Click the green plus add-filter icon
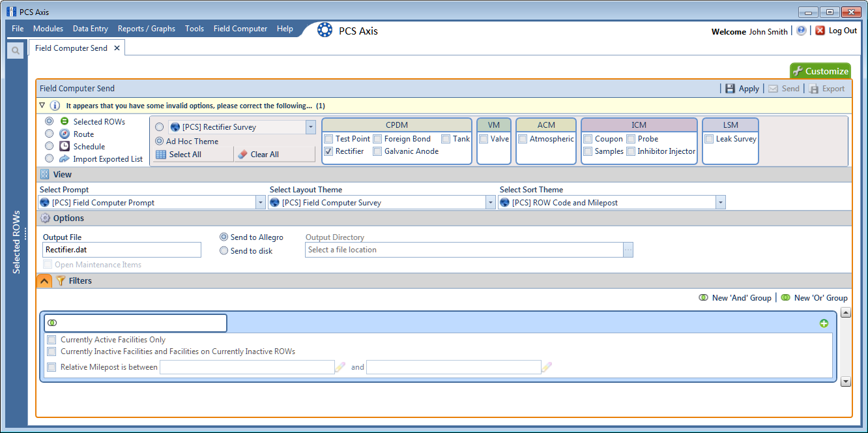The width and height of the screenshot is (868, 433). (x=824, y=323)
